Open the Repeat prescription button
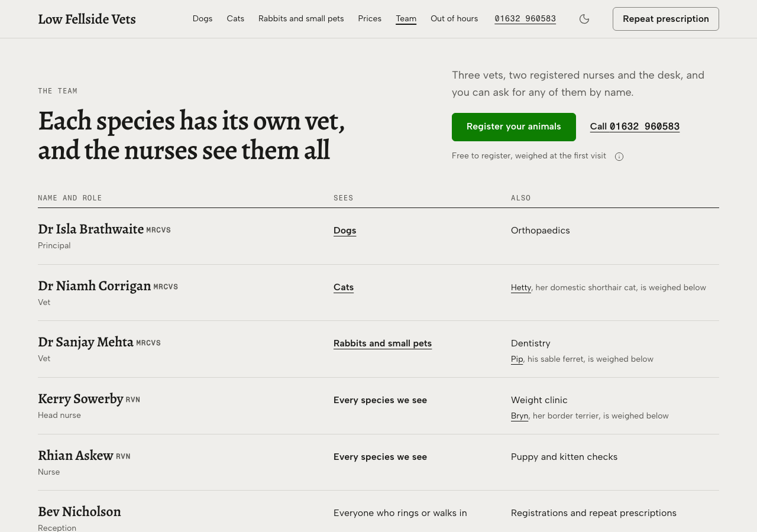757x532 pixels. pos(666,19)
